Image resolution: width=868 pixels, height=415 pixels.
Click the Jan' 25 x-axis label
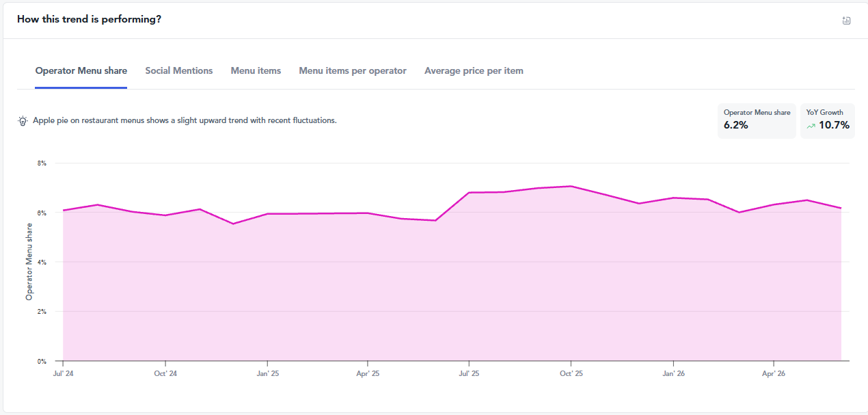pos(267,374)
